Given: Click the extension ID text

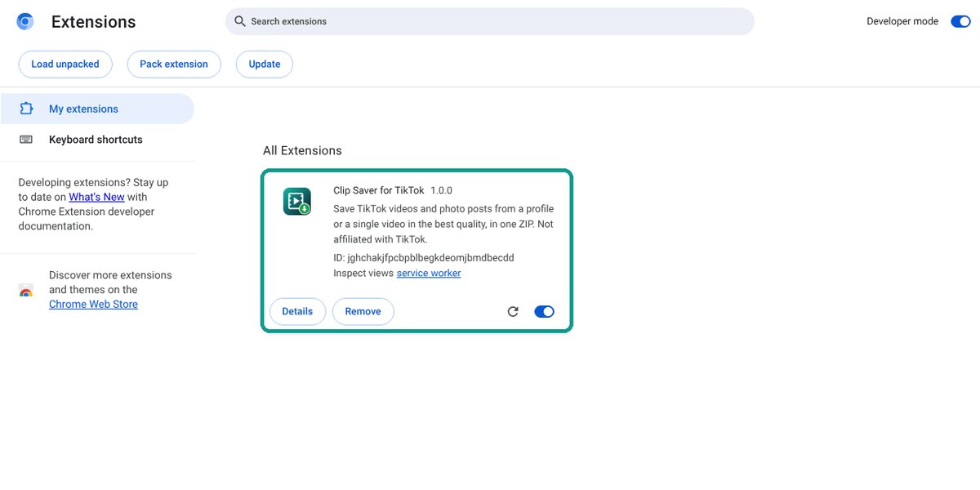Looking at the screenshot, I should point(424,257).
